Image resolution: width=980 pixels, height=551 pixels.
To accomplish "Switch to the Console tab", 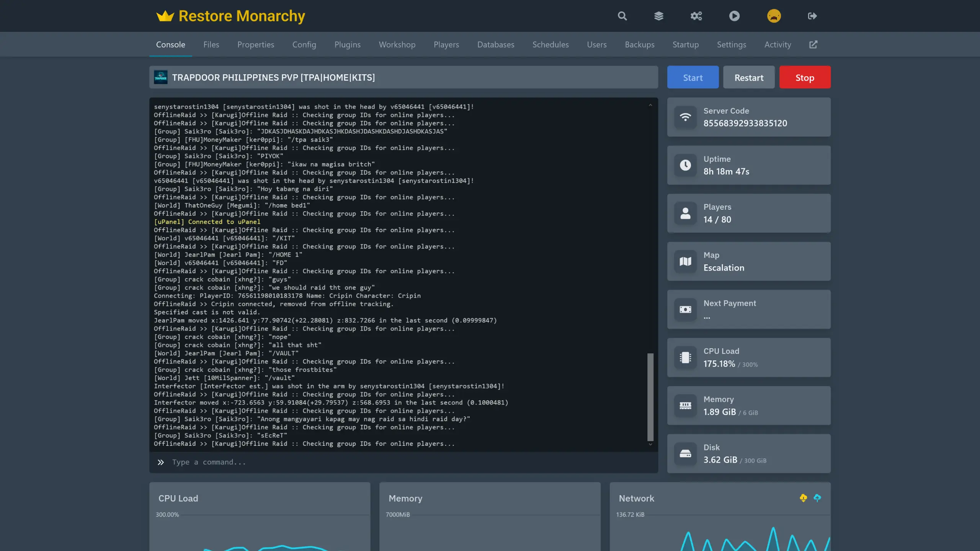I will point(170,44).
